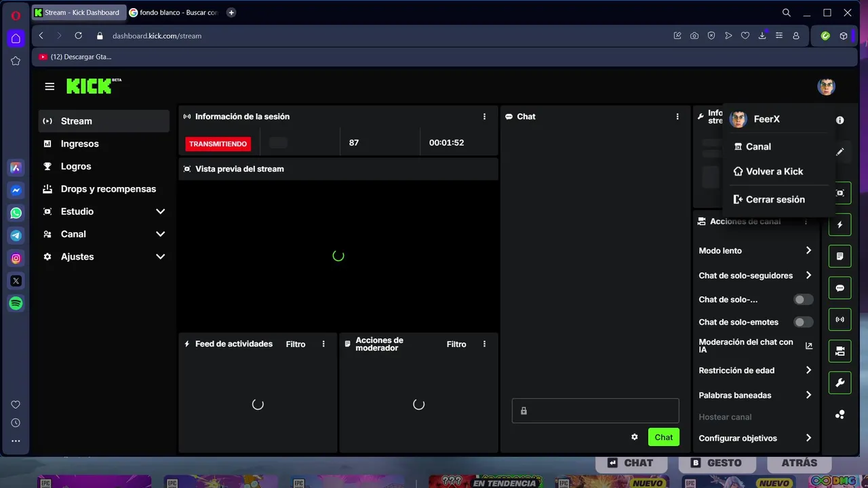Click the locked chat message input field

(x=595, y=411)
